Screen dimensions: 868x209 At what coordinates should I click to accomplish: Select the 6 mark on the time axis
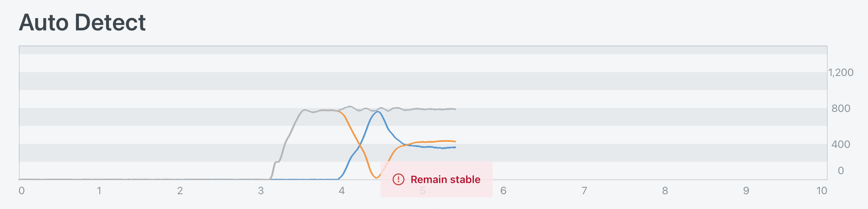pyautogui.click(x=503, y=191)
